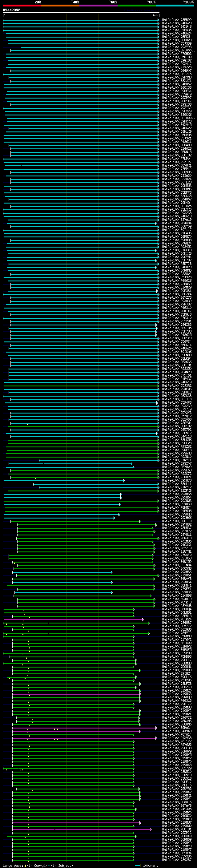197x868 pixels.
Task: Click the query end position 492
Action: pos(155,15)
